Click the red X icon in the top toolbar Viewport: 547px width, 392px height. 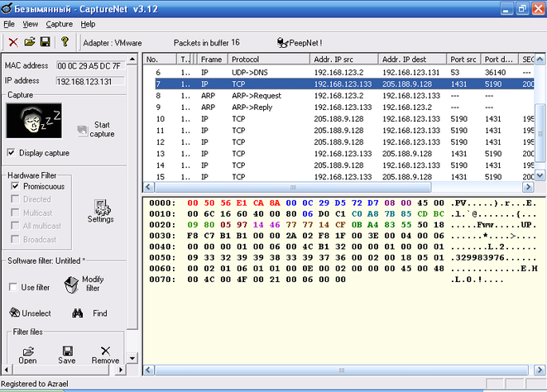[12, 42]
